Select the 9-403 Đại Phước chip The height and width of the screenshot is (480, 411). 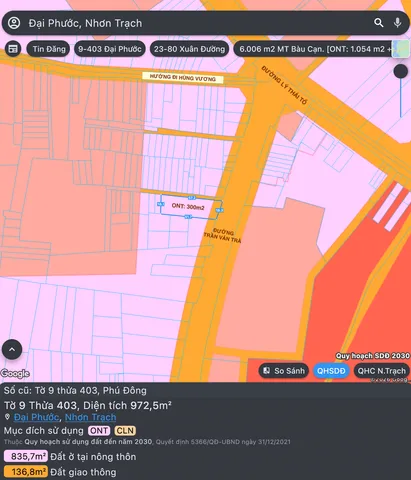click(x=110, y=49)
